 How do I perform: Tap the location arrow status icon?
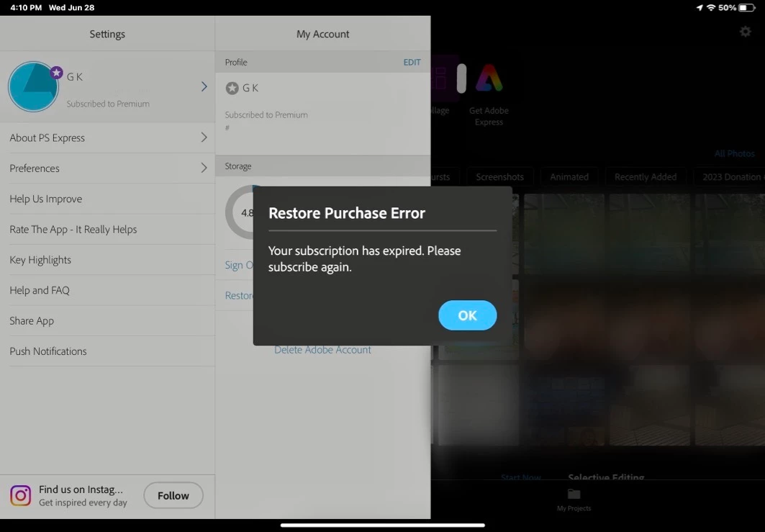click(700, 7)
